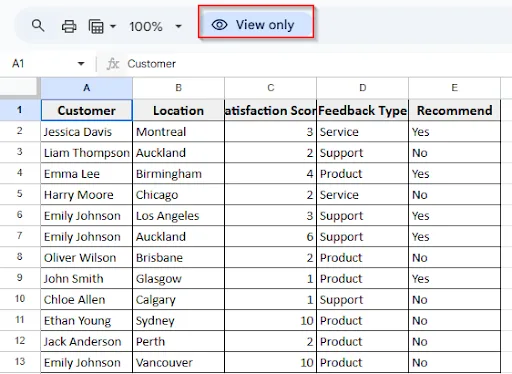Viewport: 512px width, 374px height.
Task: Select row 13 header
Action: 20,362
